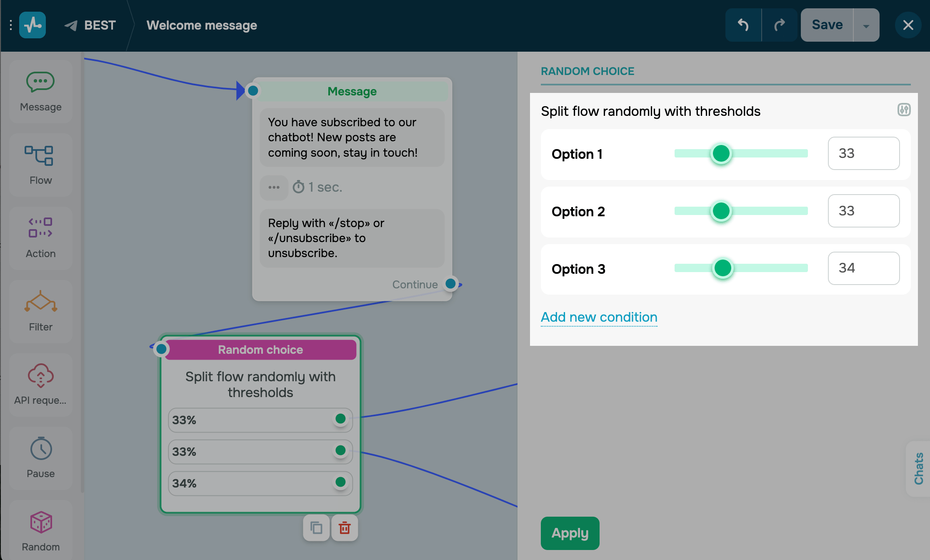Select the Flow element icon

[39, 156]
